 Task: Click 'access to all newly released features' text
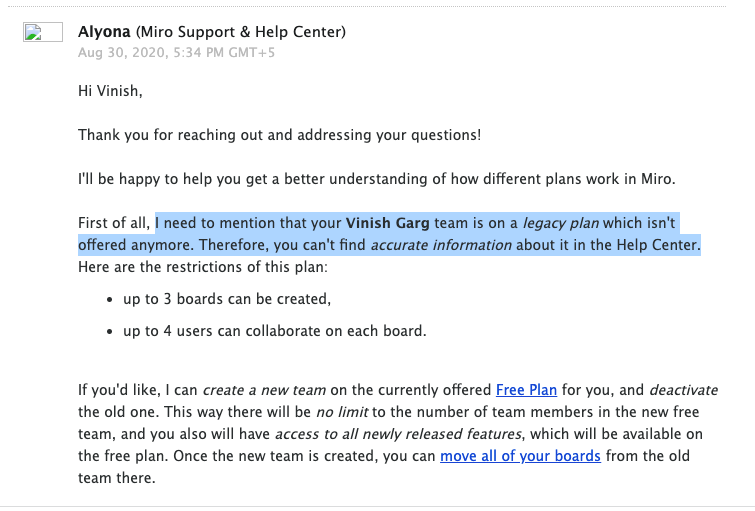398,434
